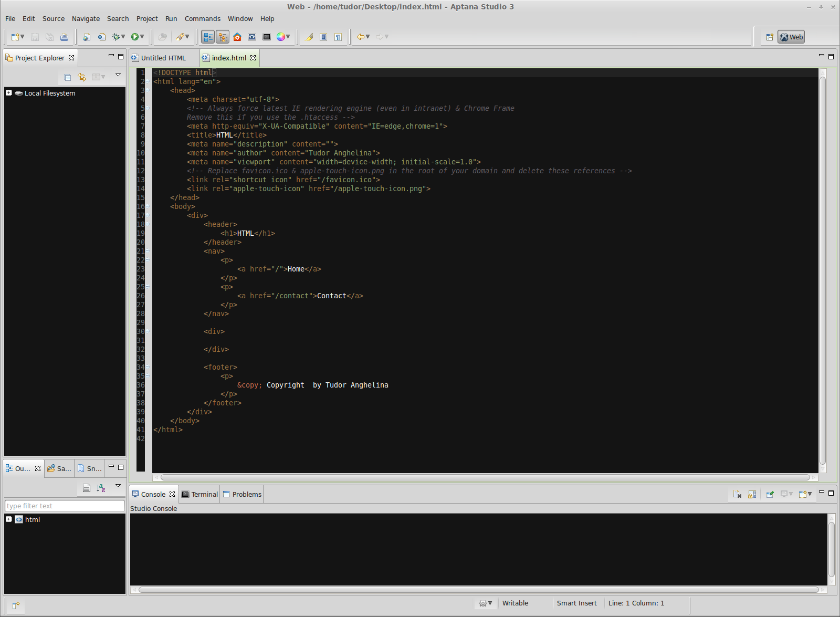
Task: Click the Outline filter text field
Action: click(x=65, y=506)
